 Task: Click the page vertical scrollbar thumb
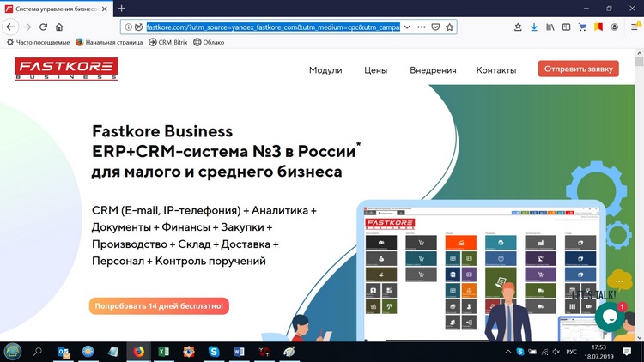(x=639, y=62)
